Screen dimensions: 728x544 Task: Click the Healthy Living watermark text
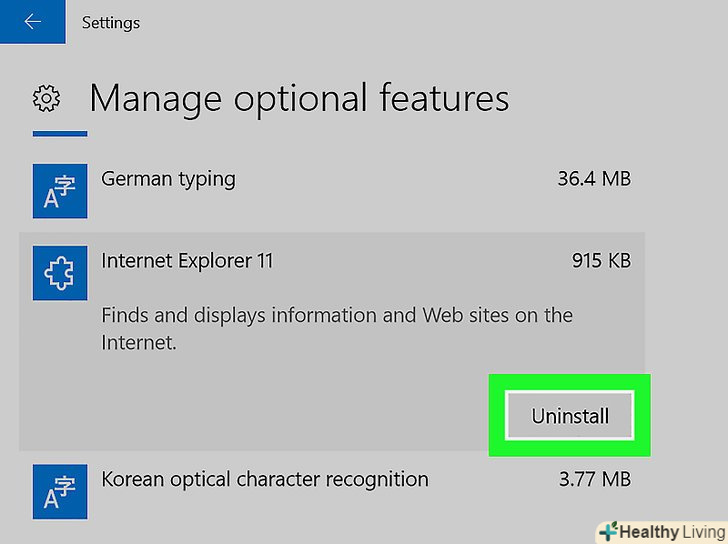point(670,530)
